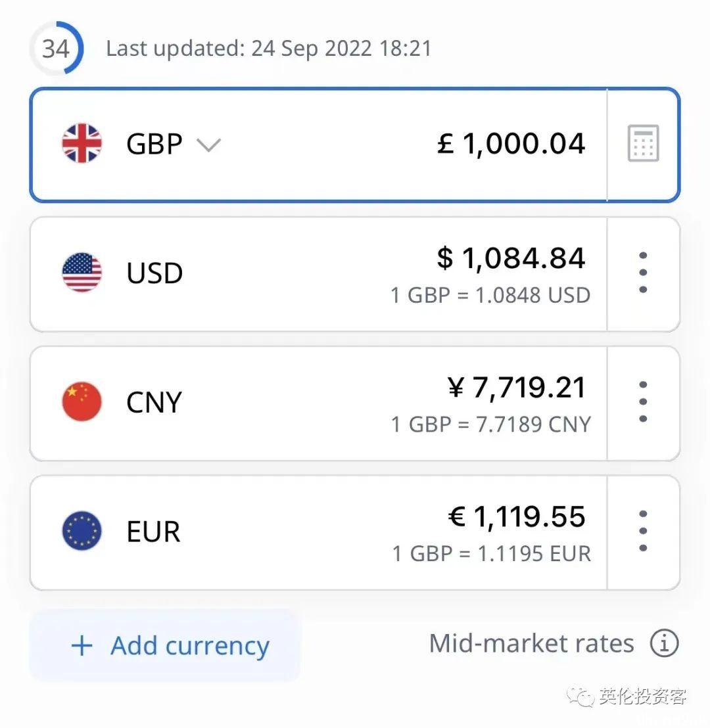
Task: Click the UK flag icon
Action: click(82, 143)
